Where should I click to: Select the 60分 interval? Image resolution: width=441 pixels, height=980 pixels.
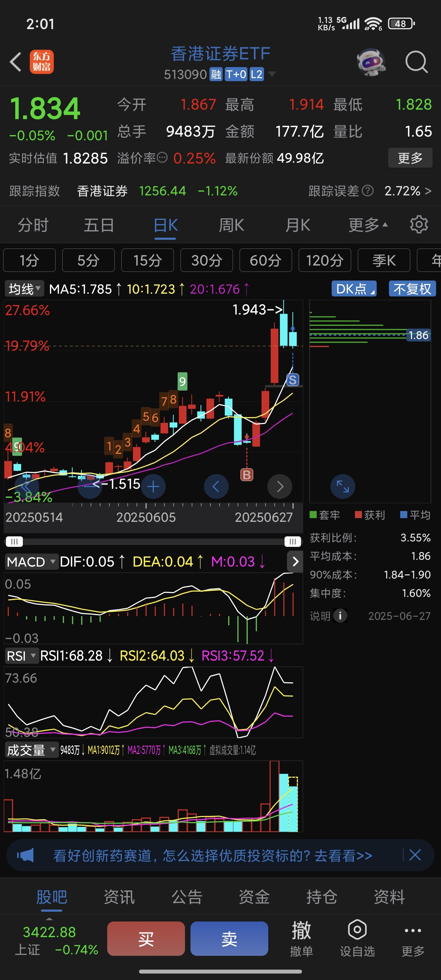tap(266, 260)
